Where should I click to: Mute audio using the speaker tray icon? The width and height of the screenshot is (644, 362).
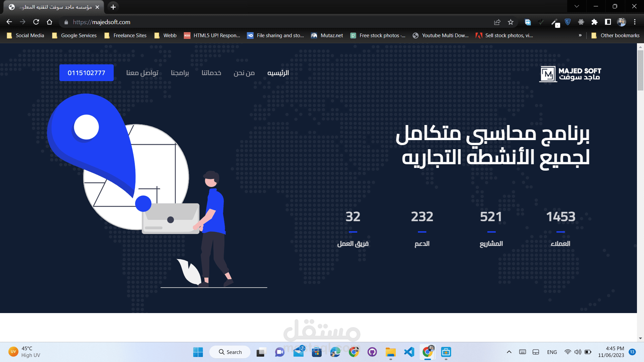coord(578,352)
